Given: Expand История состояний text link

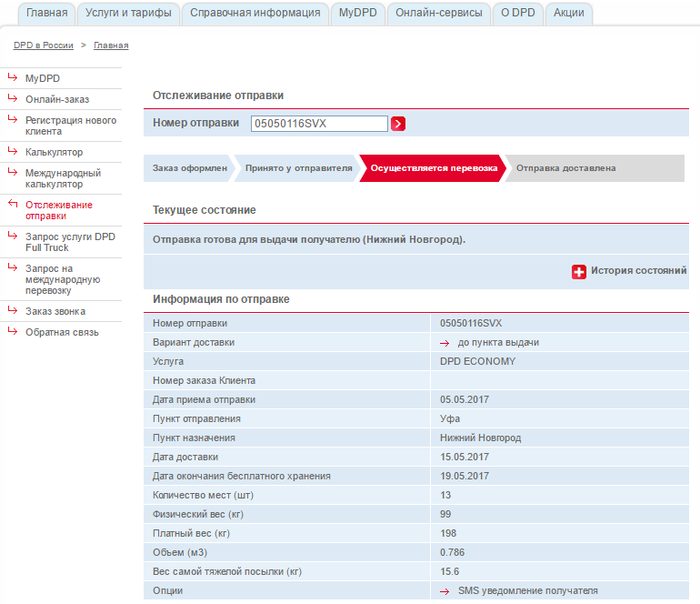Looking at the screenshot, I should (638, 271).
